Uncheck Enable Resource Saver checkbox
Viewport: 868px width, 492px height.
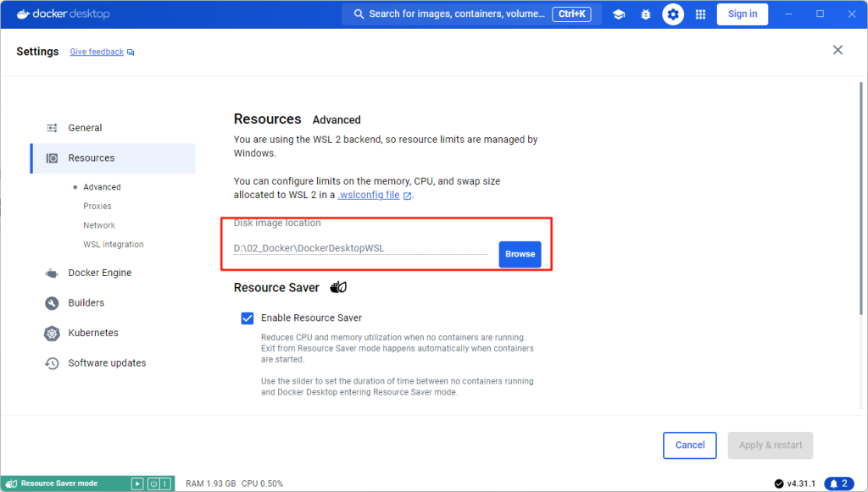click(248, 318)
